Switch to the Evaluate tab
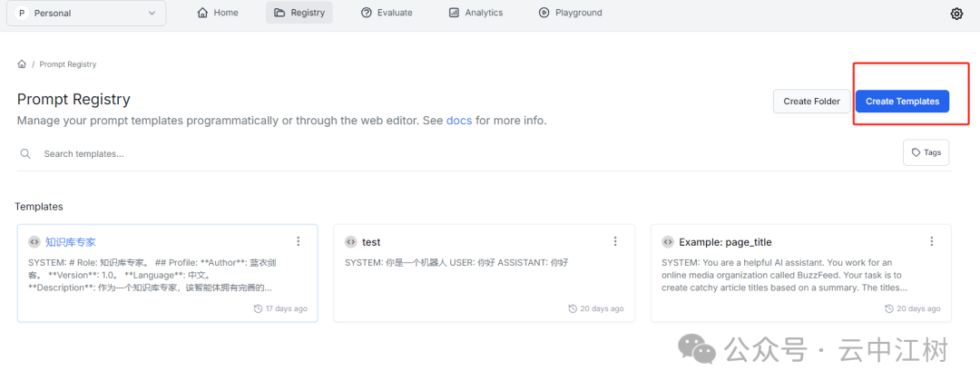The image size is (980, 390). click(387, 13)
